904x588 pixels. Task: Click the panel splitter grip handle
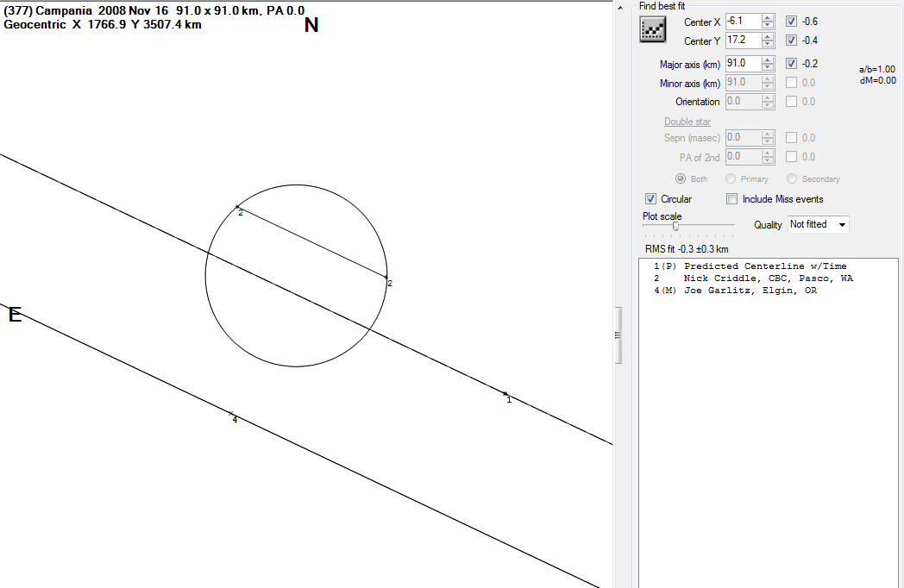pyautogui.click(x=618, y=335)
